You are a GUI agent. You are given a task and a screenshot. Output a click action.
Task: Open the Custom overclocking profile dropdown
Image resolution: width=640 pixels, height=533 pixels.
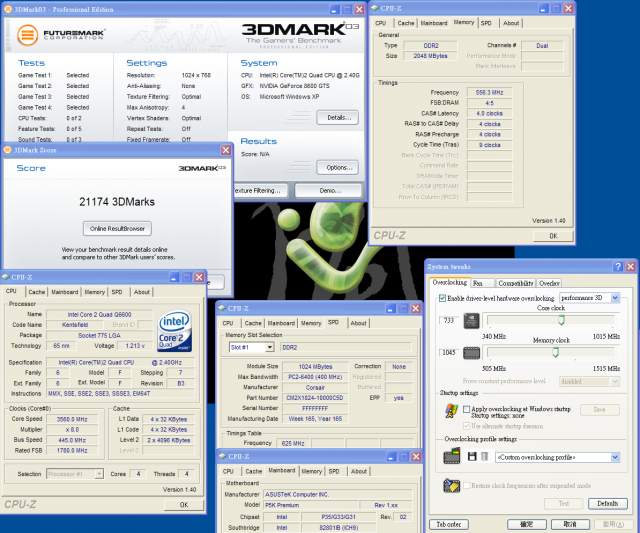point(615,457)
